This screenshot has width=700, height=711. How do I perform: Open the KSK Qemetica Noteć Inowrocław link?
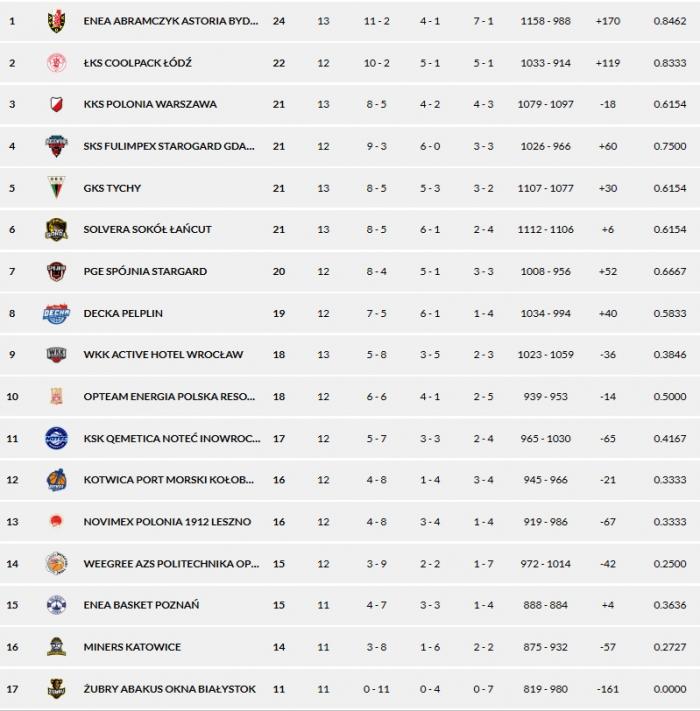click(x=172, y=439)
